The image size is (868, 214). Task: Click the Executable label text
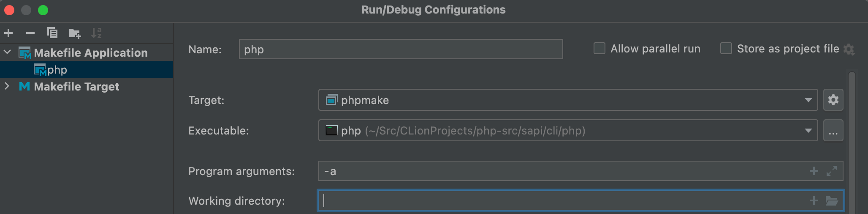(x=219, y=131)
